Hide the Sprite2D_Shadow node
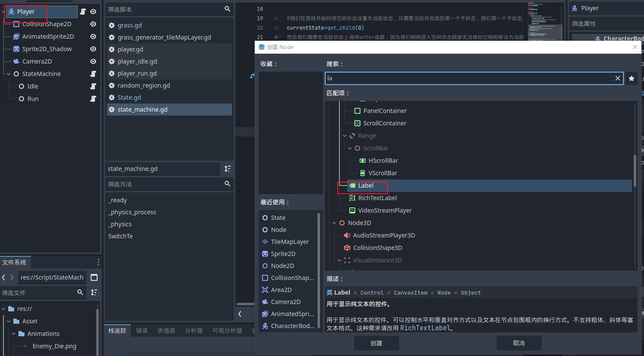 point(93,49)
